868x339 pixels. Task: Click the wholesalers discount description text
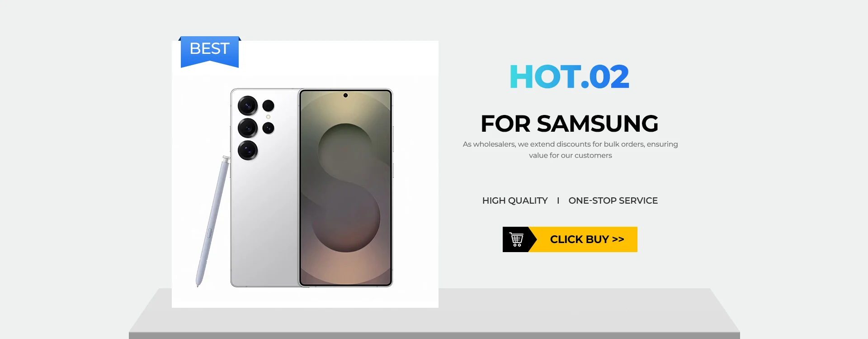point(570,150)
